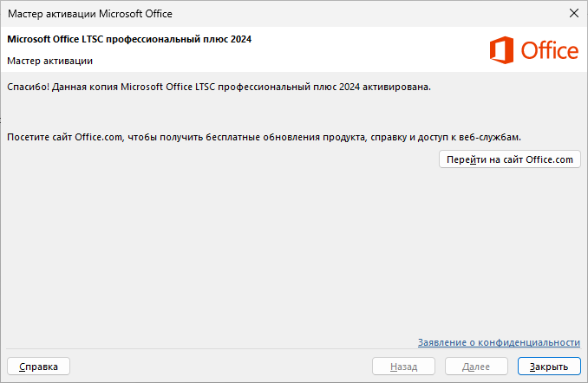Click the Office logo in the header
The height and width of the screenshot is (383, 588).
[x=534, y=50]
